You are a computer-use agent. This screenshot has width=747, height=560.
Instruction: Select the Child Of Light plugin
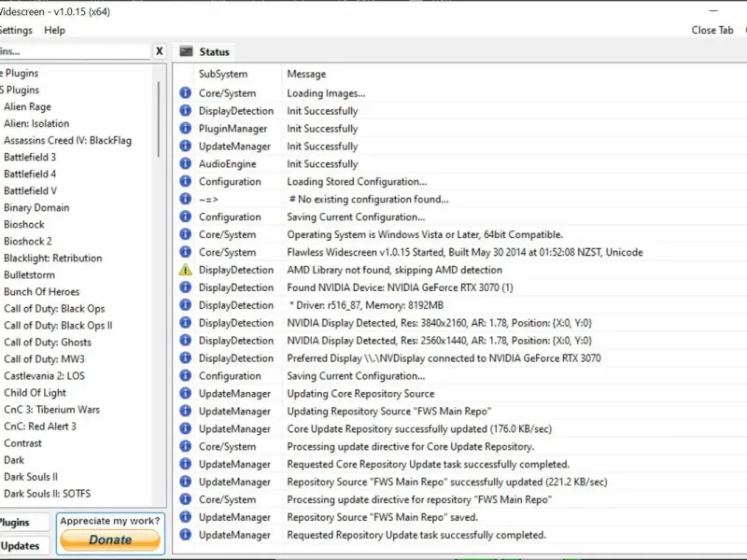[35, 393]
